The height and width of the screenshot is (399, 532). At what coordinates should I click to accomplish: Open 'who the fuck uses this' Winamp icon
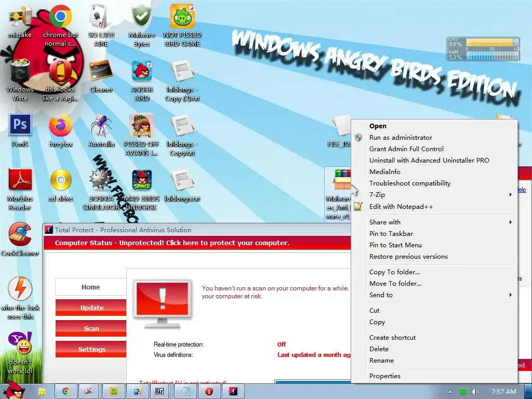[x=20, y=298]
